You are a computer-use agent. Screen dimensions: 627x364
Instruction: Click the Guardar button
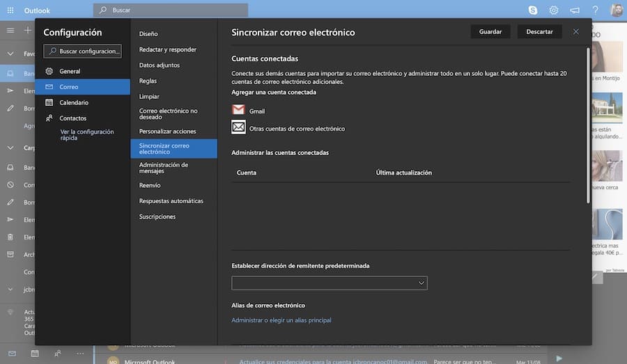490,31
